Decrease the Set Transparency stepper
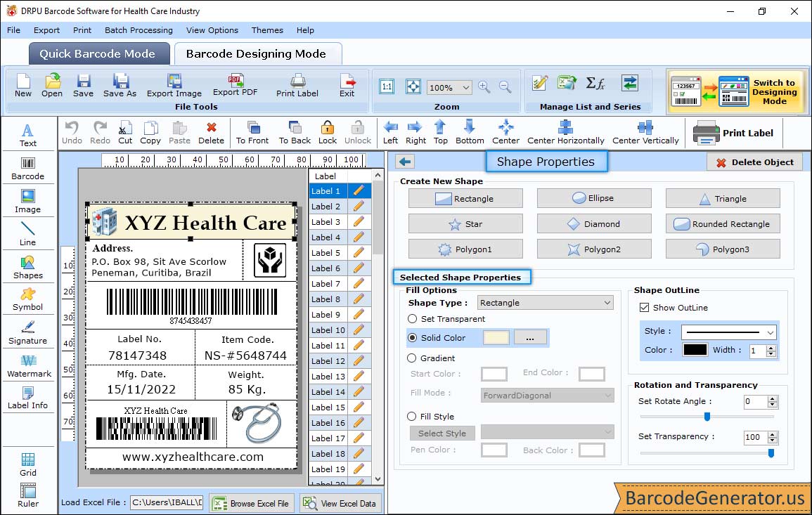812x515 pixels. pyautogui.click(x=773, y=441)
